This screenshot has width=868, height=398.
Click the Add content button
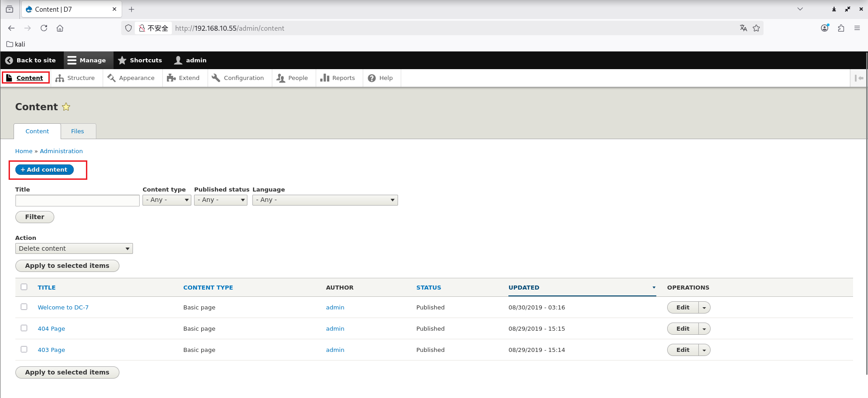click(44, 170)
